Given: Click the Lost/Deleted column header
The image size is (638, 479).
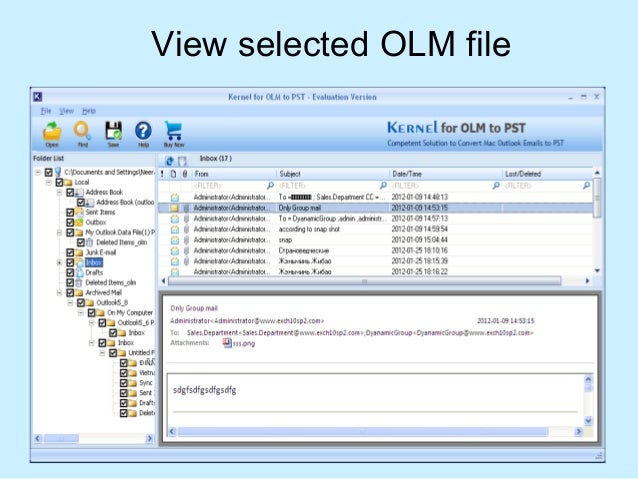Looking at the screenshot, I should (548, 174).
